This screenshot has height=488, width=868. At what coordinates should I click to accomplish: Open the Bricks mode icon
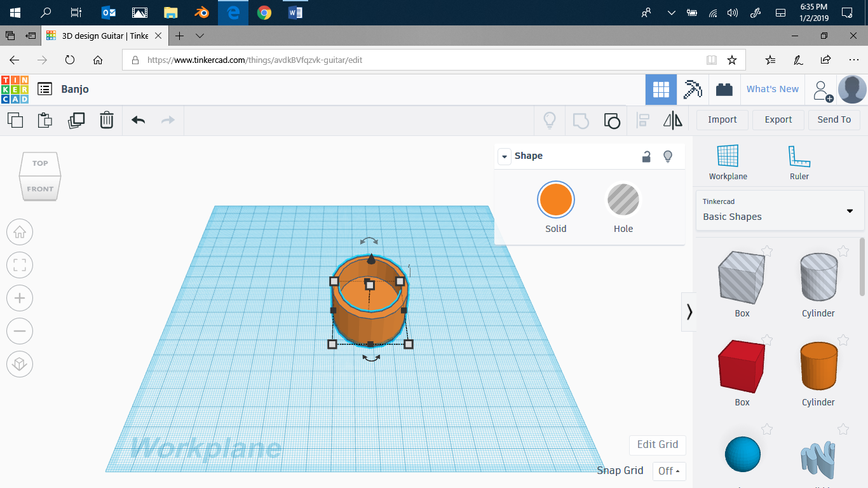[724, 90]
